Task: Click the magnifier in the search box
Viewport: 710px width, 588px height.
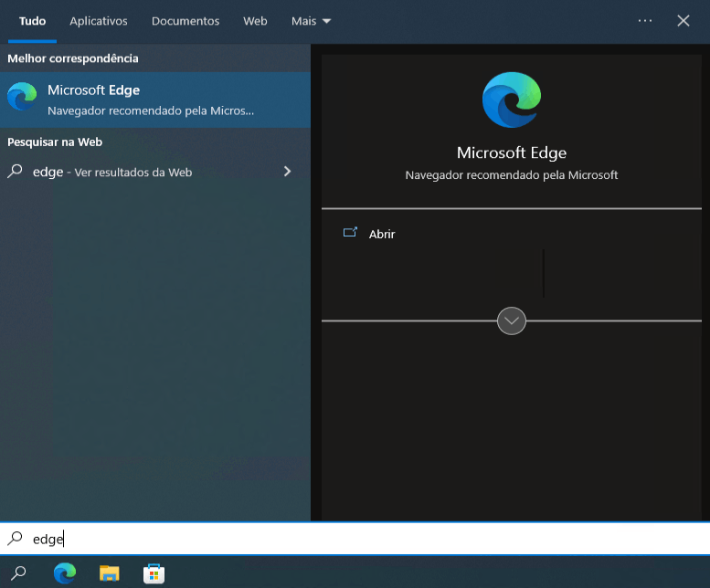Action: tap(15, 539)
